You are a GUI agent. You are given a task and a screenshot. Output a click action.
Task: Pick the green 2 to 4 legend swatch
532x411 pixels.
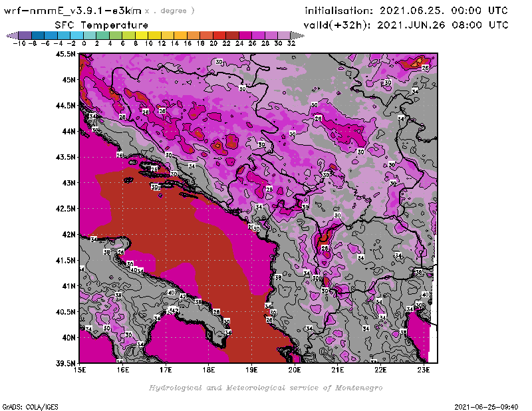(x=103, y=35)
